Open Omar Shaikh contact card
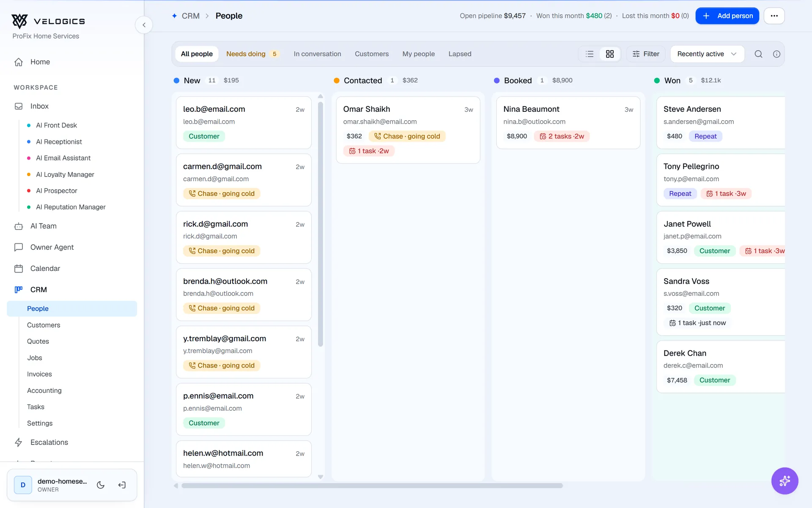The image size is (812, 508). tap(408, 130)
